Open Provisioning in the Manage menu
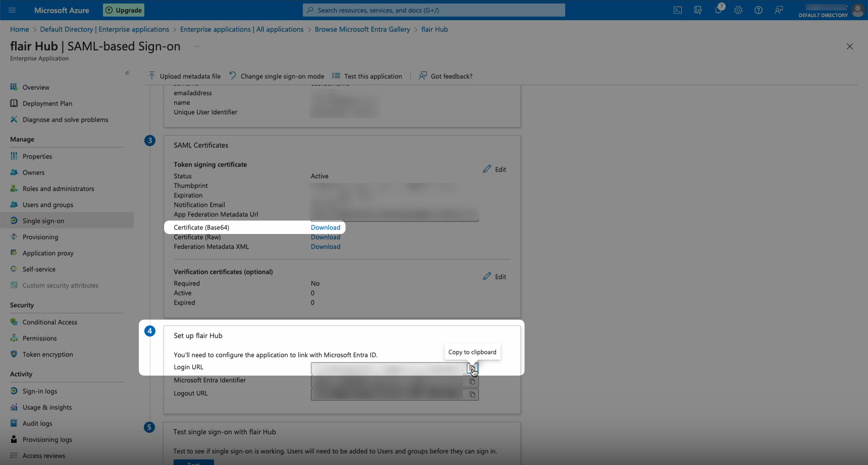The image size is (868, 465). 40,237
